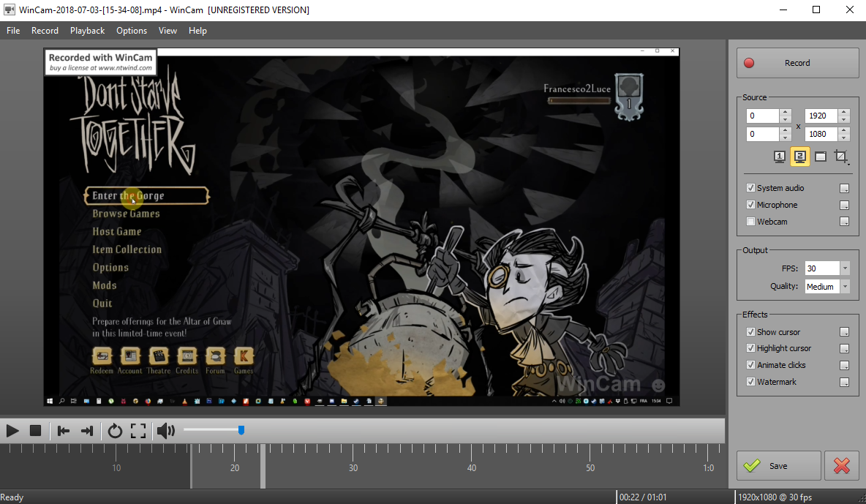
Task: Adjust the volume slider handle
Action: 241,430
